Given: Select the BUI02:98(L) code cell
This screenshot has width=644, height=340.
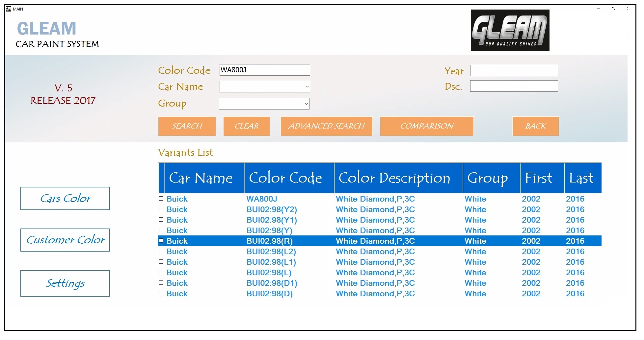Looking at the screenshot, I should (269, 273).
